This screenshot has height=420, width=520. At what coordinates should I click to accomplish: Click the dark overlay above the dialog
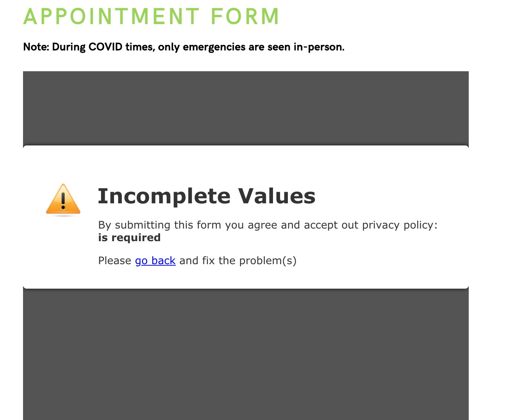click(245, 108)
